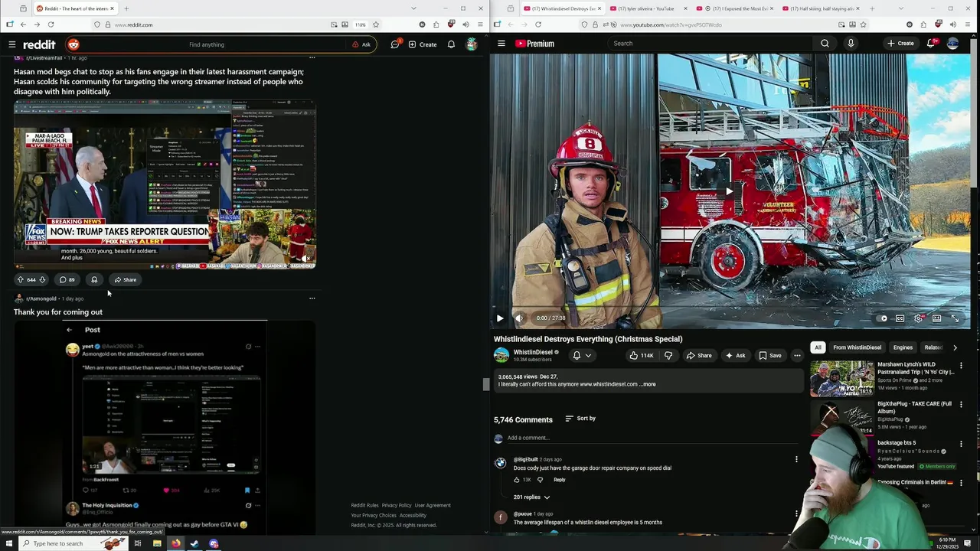The height and width of the screenshot is (551, 980).
Task: Open the User Agreement footer link
Action: pyautogui.click(x=433, y=505)
